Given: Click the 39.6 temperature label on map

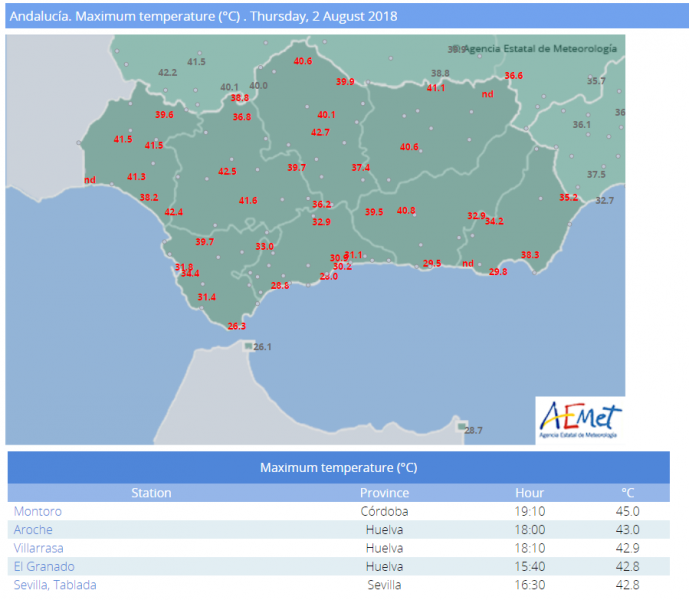Looking at the screenshot, I should [164, 115].
